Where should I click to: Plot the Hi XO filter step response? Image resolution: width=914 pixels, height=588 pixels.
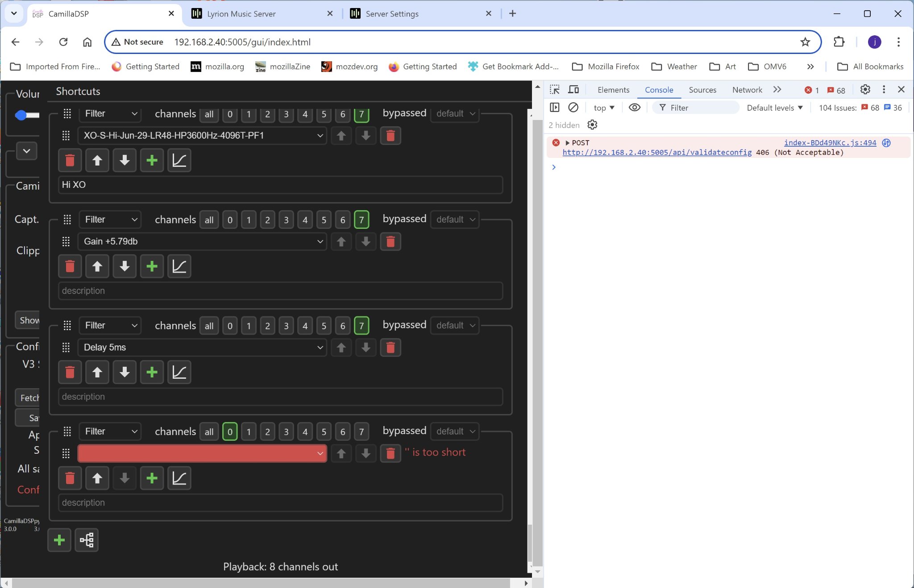point(179,161)
